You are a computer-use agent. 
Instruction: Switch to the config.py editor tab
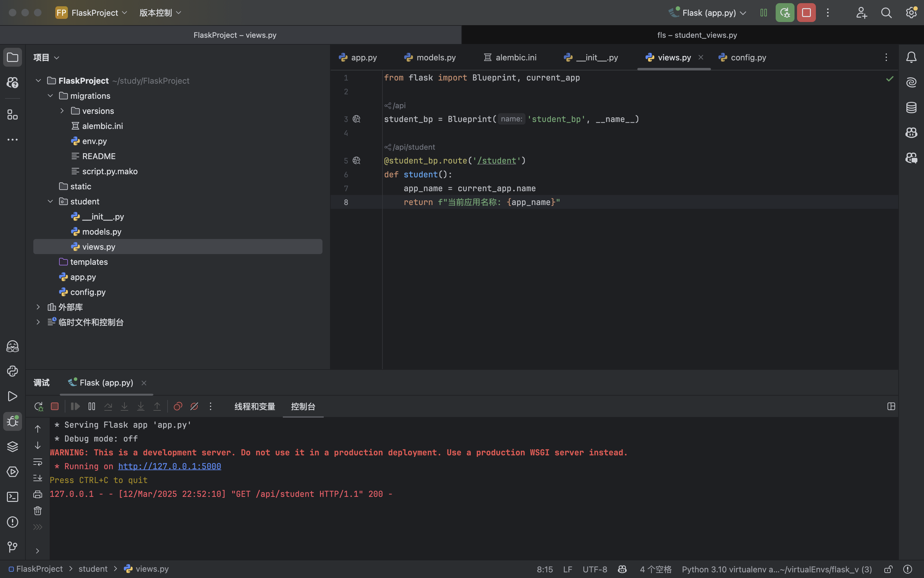(748, 57)
